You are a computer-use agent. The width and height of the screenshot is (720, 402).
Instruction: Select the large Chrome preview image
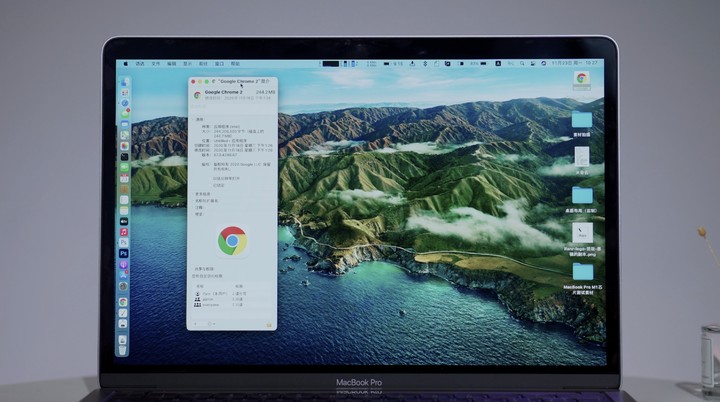pyautogui.click(x=232, y=240)
